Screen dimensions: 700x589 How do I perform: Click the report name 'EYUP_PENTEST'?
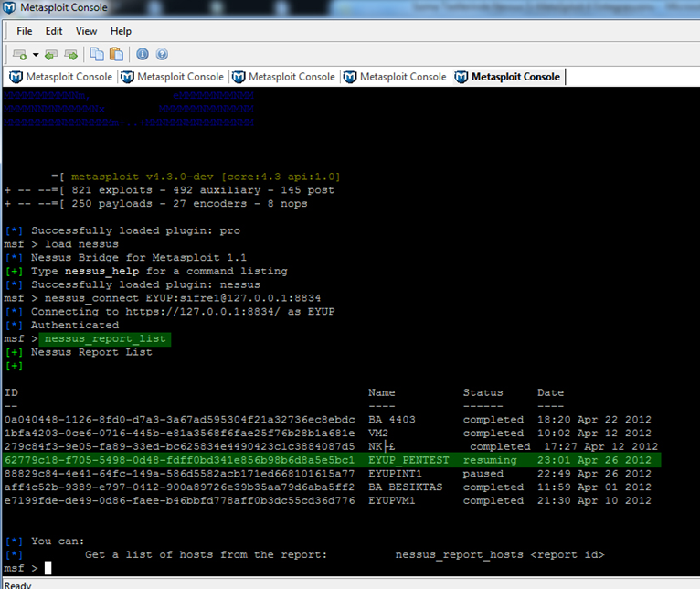tap(408, 460)
